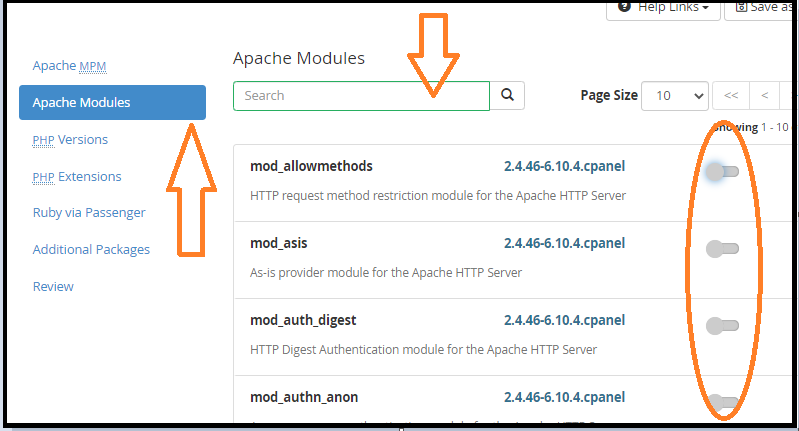Click the Page Size label
The width and height of the screenshot is (799, 431).
[609, 96]
